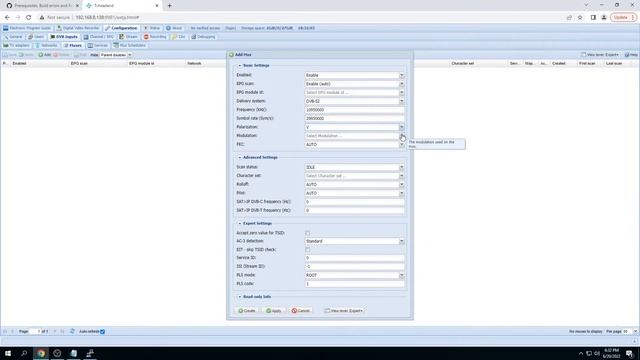
Task: Expand the Read-only Info section
Action: tap(240, 297)
